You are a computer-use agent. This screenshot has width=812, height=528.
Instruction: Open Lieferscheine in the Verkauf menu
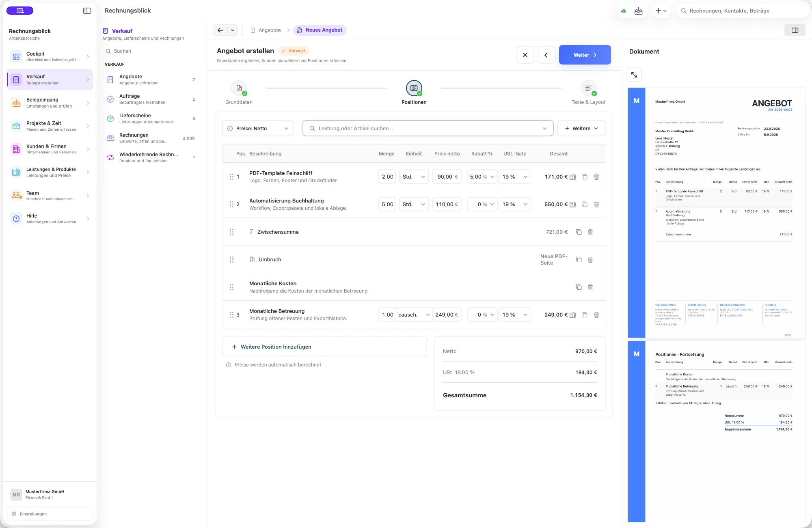[x=151, y=119]
